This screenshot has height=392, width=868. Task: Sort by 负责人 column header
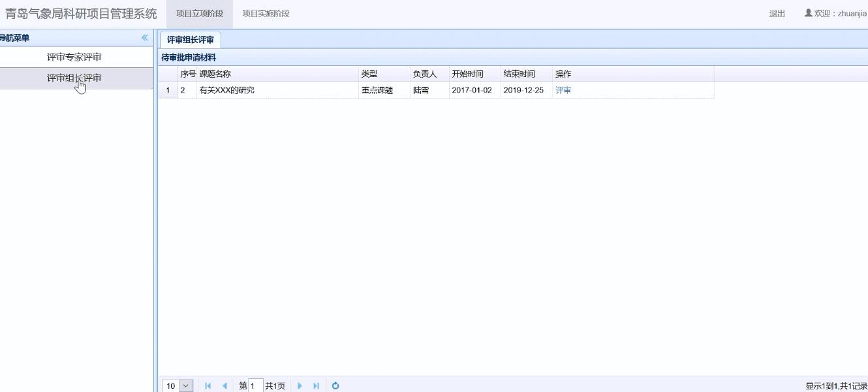coord(430,74)
